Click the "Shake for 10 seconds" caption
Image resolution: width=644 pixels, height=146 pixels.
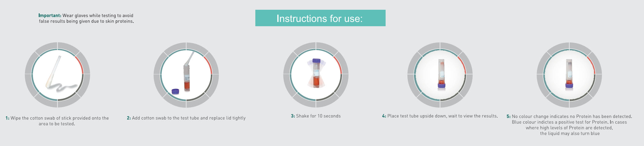316,116
